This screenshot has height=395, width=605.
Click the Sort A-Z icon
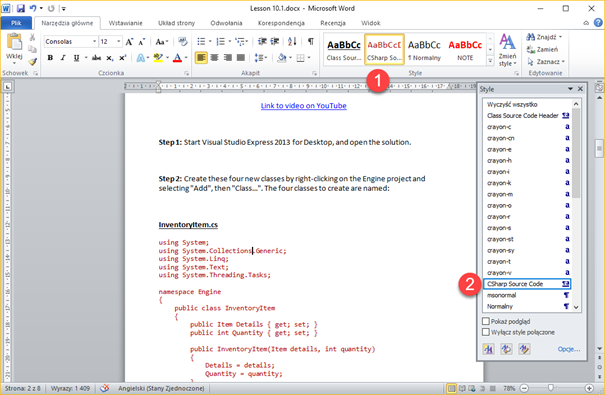click(292, 41)
